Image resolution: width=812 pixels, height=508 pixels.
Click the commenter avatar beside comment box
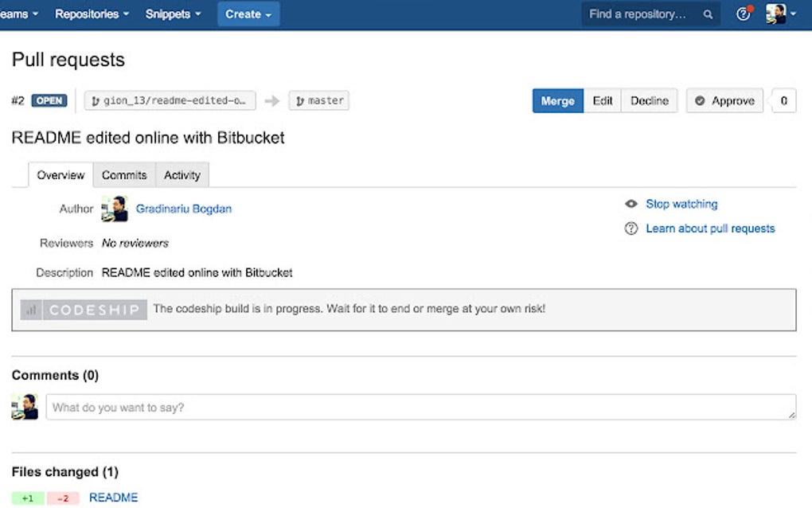[25, 407]
